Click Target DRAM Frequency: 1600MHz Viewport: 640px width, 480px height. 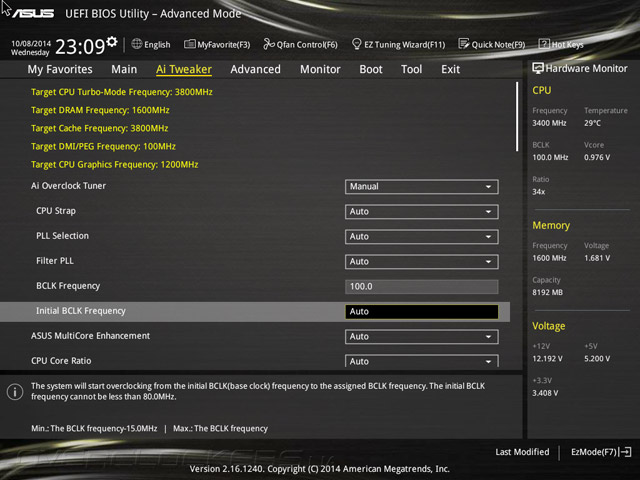point(100,110)
